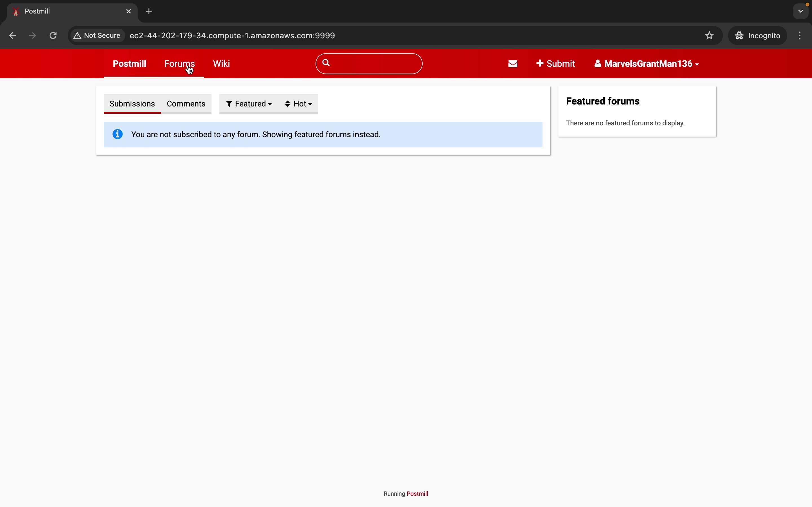Open the tab search chevron
Image resolution: width=812 pixels, height=507 pixels.
801,11
